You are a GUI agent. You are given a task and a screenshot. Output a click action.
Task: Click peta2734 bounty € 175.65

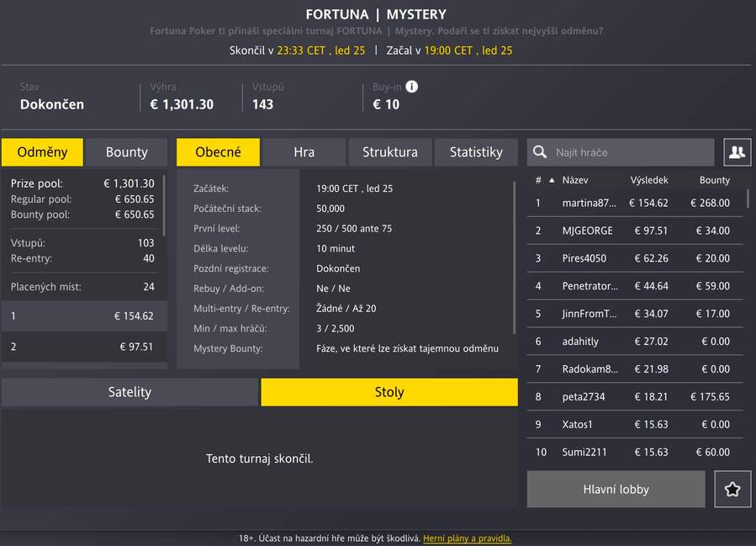click(x=710, y=397)
